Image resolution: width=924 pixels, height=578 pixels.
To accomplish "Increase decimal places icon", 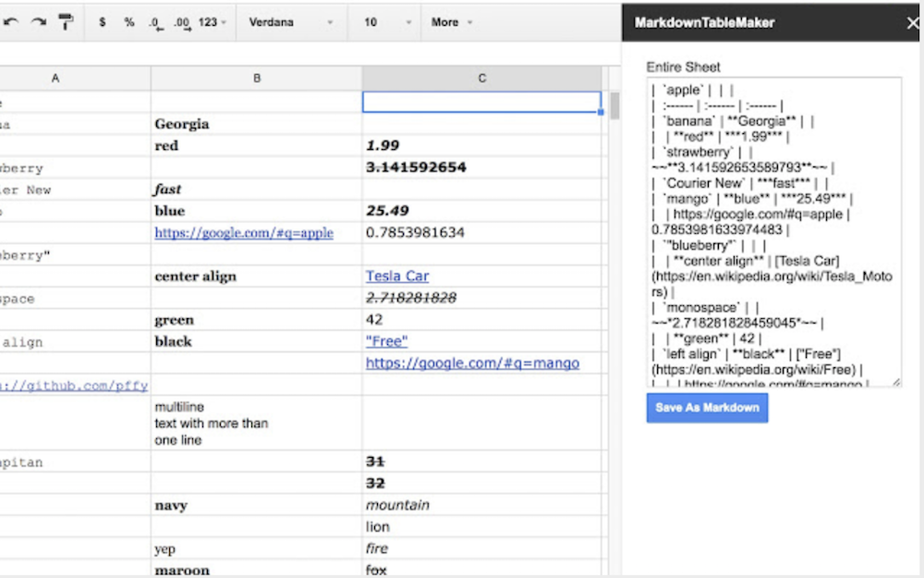I will 182,22.
